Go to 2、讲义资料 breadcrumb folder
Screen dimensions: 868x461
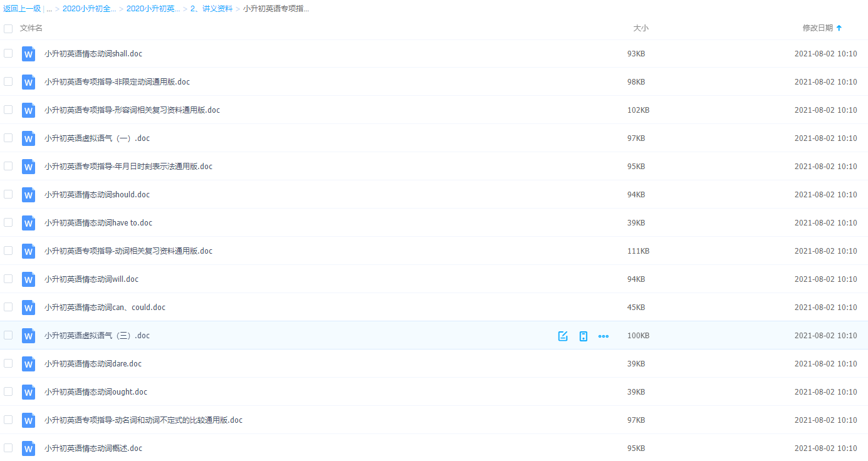click(x=211, y=9)
